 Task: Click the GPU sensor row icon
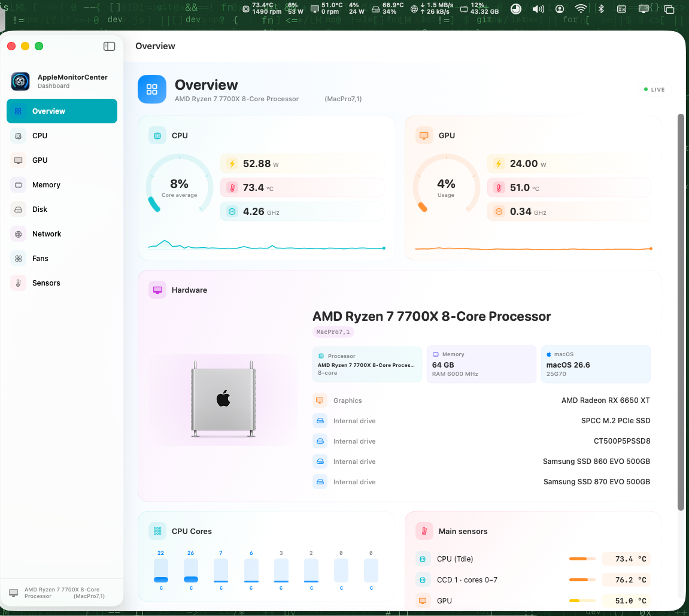click(x=422, y=600)
